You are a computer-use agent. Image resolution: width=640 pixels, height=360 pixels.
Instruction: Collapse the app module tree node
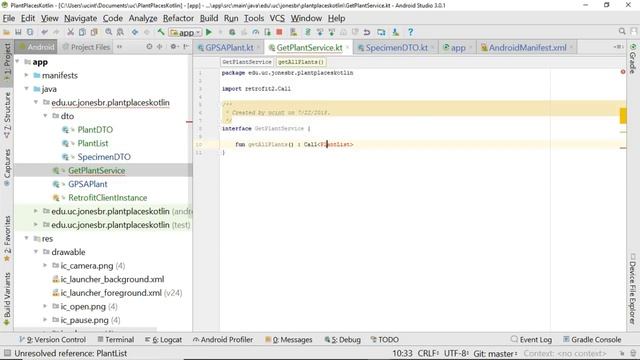[x=18, y=62]
